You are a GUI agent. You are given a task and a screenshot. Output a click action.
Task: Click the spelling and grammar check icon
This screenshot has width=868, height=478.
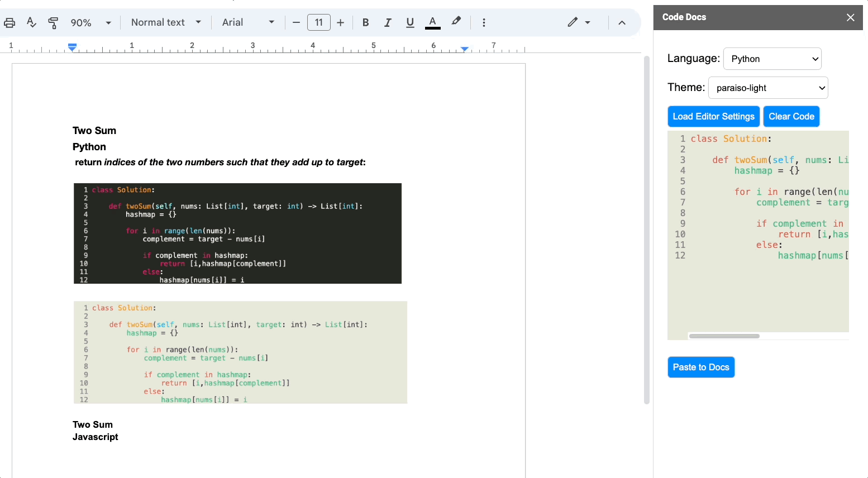31,22
